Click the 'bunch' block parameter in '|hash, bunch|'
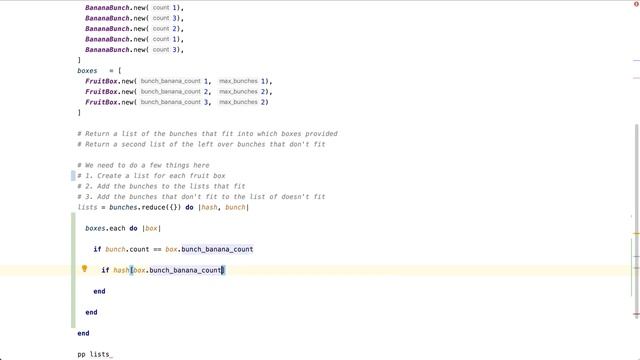The width and height of the screenshot is (640, 360). pyautogui.click(x=236, y=207)
